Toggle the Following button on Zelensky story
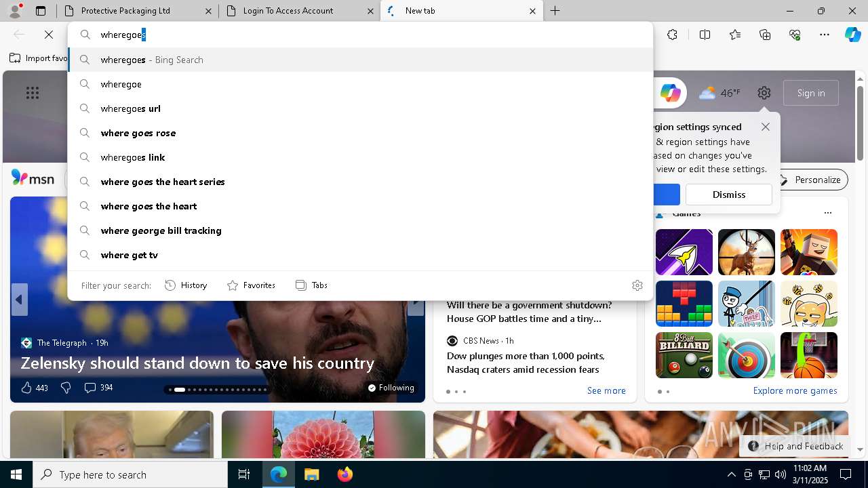The width and height of the screenshot is (868, 488). pos(391,388)
